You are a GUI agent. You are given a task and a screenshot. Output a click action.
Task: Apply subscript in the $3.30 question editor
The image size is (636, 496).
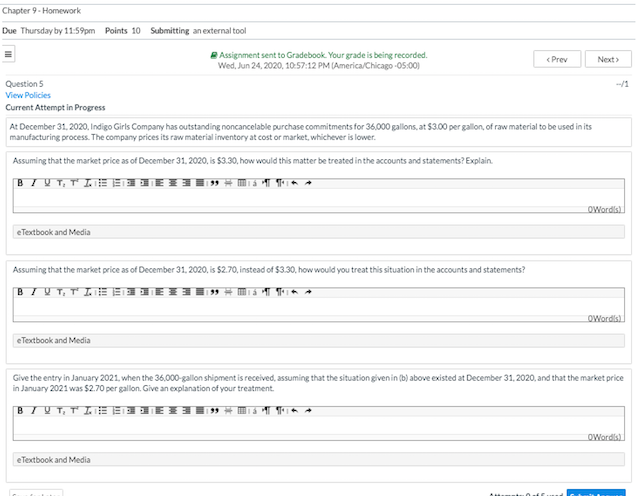pyautogui.click(x=61, y=183)
